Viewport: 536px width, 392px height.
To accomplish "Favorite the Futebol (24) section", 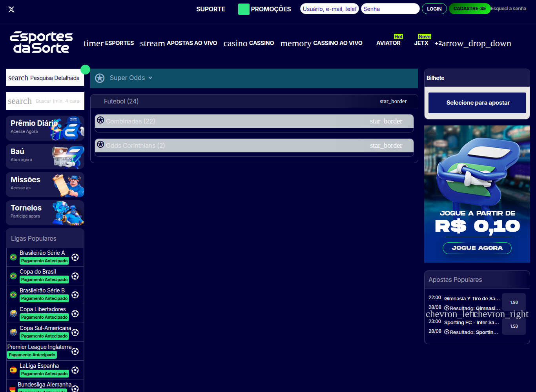I will pos(393,101).
